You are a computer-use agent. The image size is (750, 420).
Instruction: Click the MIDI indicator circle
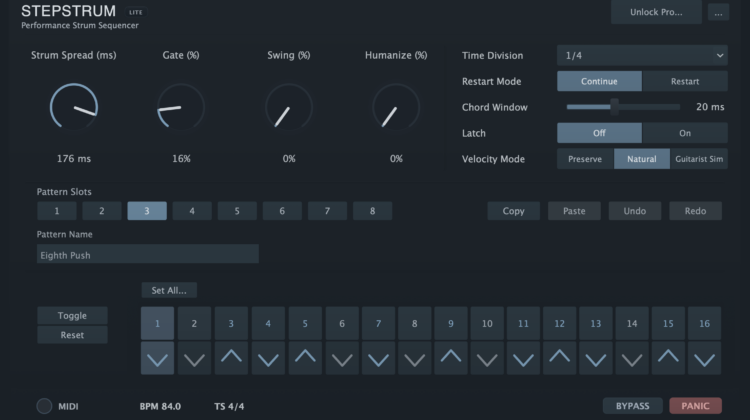pyautogui.click(x=44, y=406)
